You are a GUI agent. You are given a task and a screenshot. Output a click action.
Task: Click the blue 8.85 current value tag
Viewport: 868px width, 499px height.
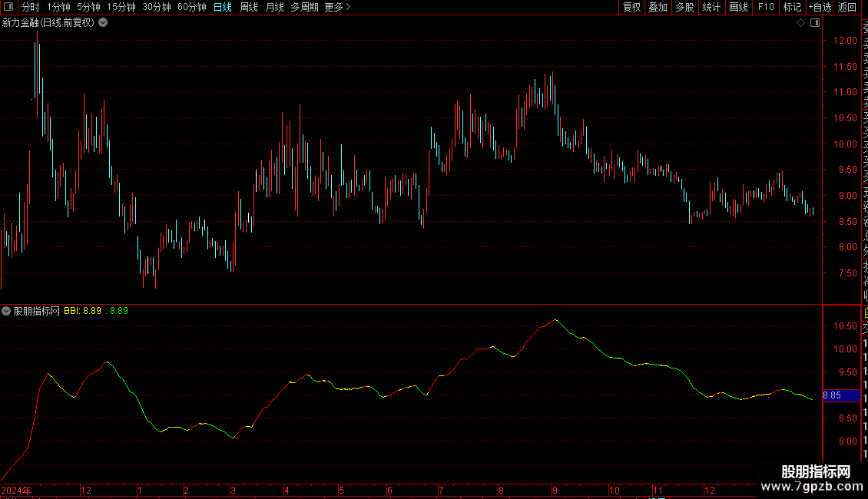tap(841, 395)
